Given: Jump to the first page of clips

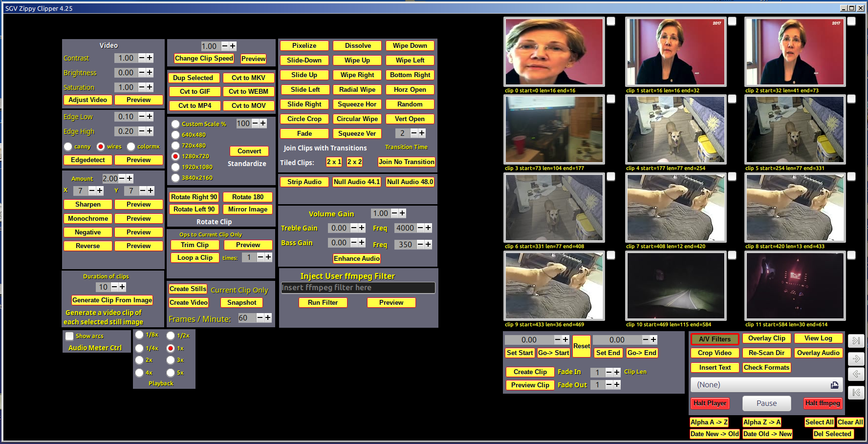Looking at the screenshot, I should [x=856, y=392].
